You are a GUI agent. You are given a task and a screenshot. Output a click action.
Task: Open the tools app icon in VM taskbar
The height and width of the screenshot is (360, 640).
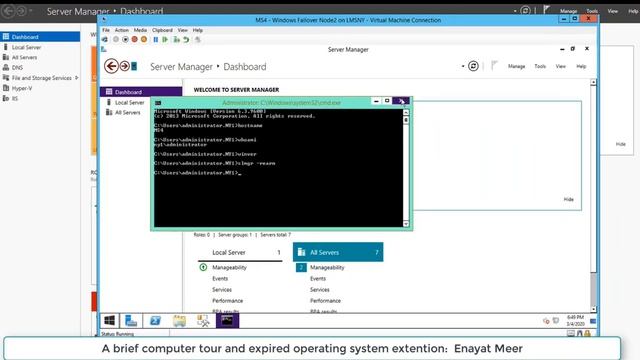(203, 321)
